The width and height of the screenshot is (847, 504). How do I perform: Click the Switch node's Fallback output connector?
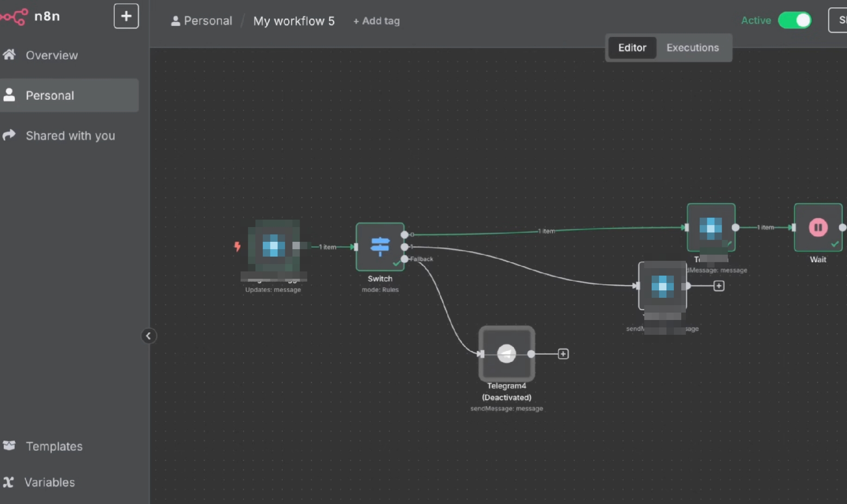405,259
